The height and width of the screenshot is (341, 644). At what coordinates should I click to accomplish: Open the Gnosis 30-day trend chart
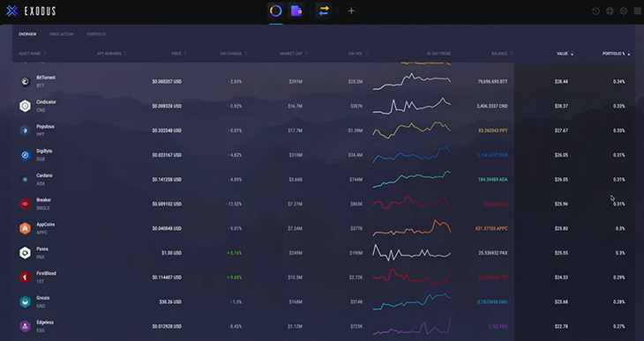411,302
